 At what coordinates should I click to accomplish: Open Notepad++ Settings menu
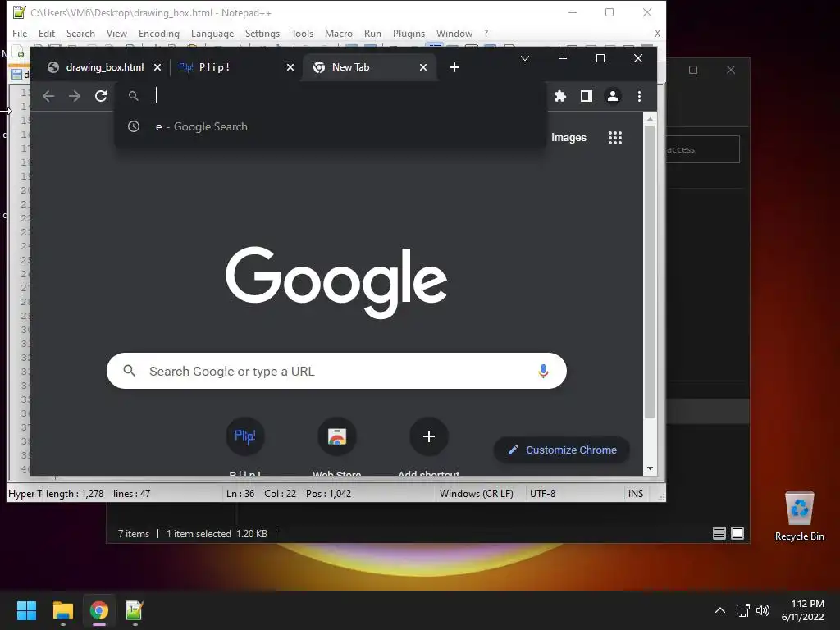coord(262,33)
